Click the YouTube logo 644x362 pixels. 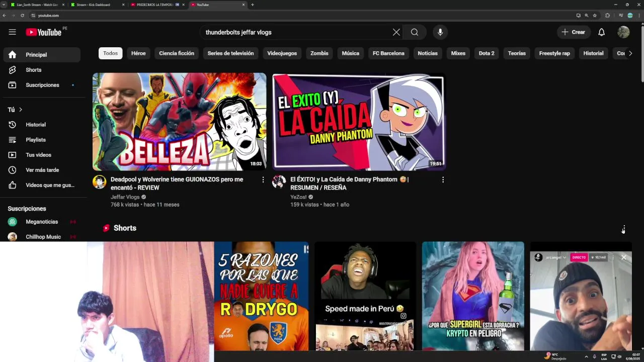tap(44, 32)
